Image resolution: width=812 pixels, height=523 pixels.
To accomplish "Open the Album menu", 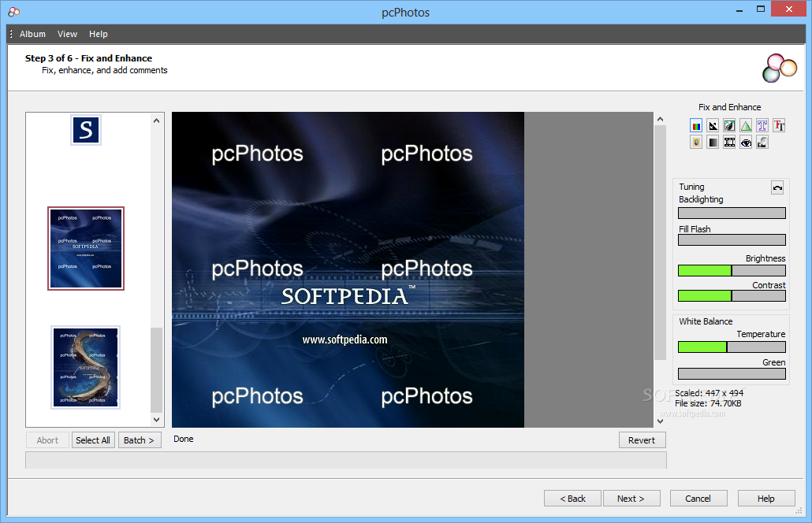I will (x=32, y=34).
